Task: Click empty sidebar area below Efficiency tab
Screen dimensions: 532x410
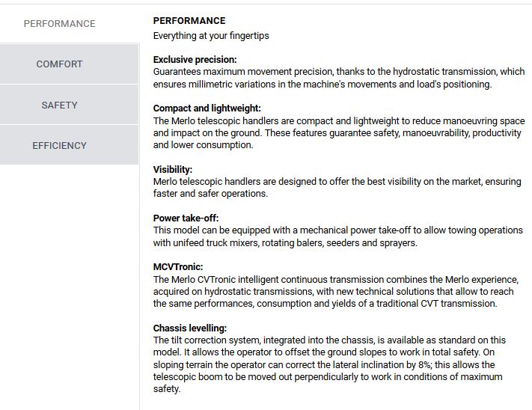Action: (x=69, y=284)
